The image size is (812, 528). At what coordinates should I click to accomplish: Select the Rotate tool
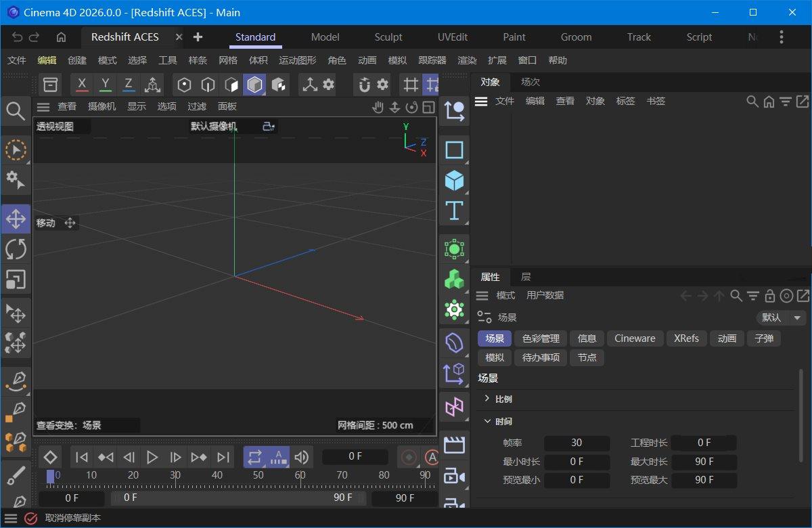point(16,249)
